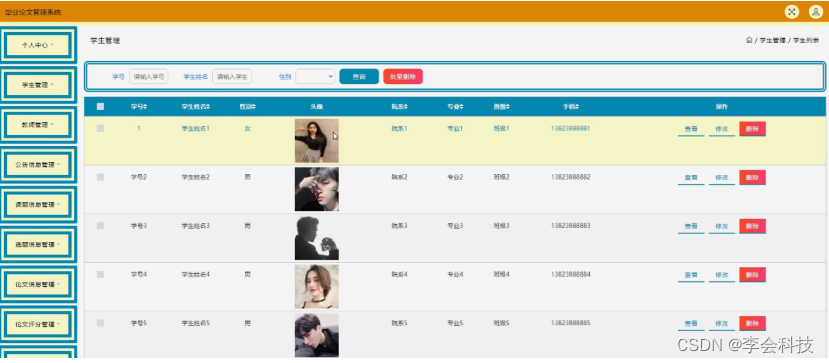Viewport: 829px width, 363px height.
Task: Sort by the 性别 column arrows
Action: point(254,107)
